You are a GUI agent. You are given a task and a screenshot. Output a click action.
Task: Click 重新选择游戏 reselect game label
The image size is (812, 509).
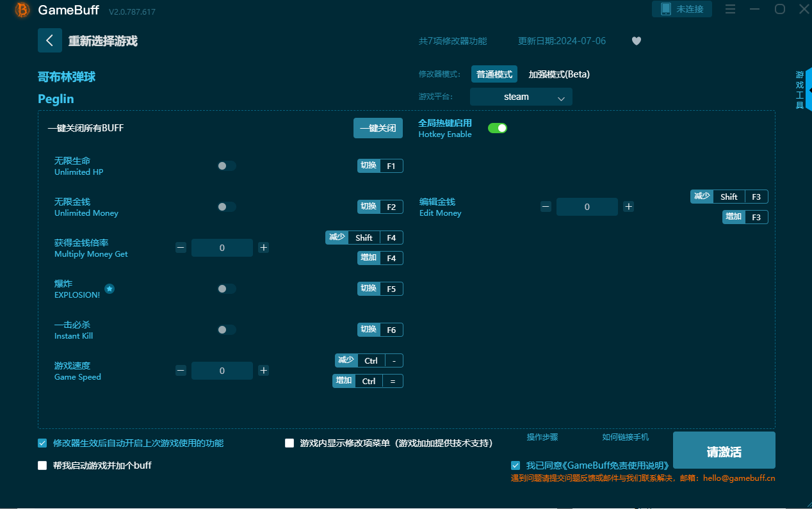coord(103,41)
